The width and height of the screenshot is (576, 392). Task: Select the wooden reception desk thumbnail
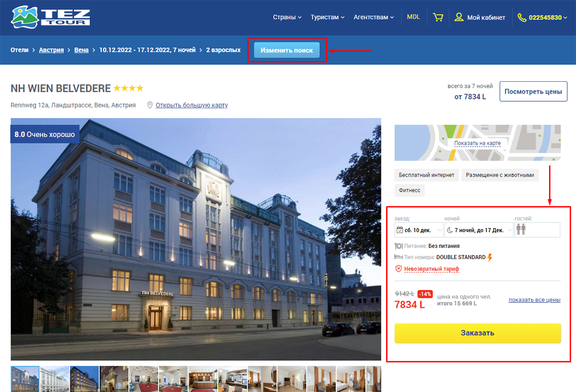coord(203,379)
